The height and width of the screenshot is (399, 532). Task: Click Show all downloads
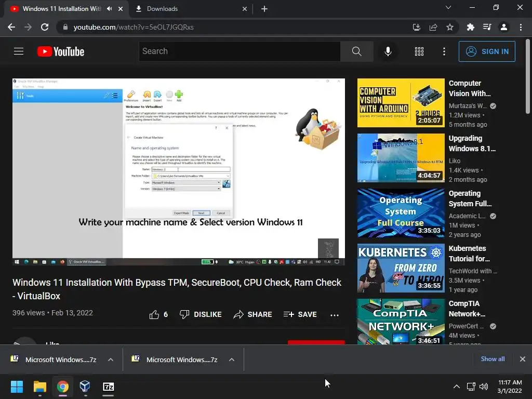click(493, 359)
